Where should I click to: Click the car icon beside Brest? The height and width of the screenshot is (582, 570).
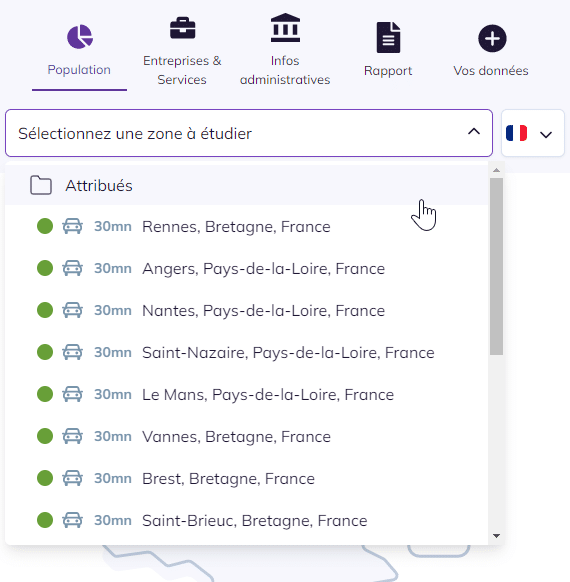(72, 478)
